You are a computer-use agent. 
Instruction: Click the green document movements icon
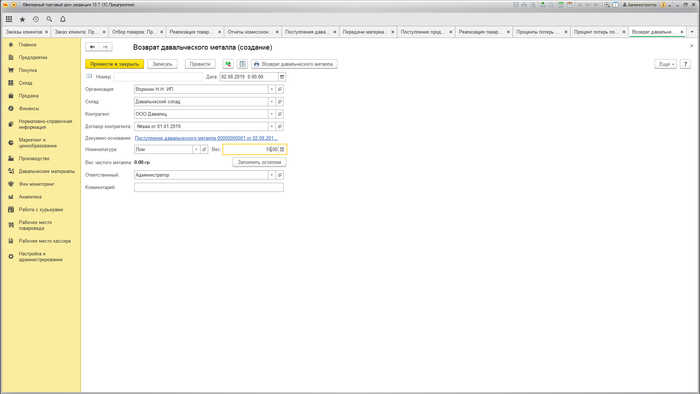pyautogui.click(x=228, y=64)
